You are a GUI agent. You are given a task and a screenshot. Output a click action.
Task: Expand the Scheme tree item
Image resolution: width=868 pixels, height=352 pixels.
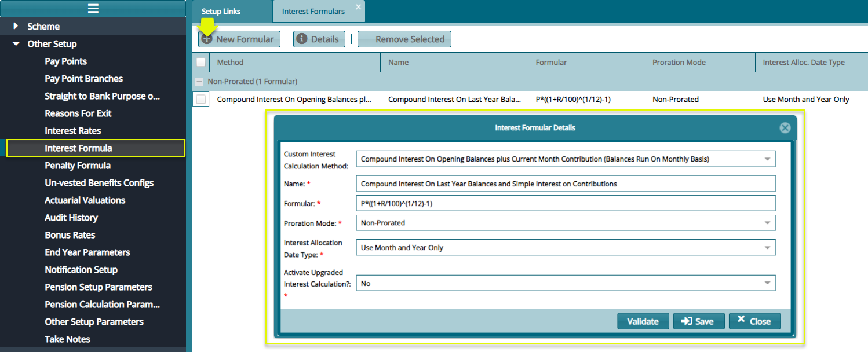click(x=16, y=27)
